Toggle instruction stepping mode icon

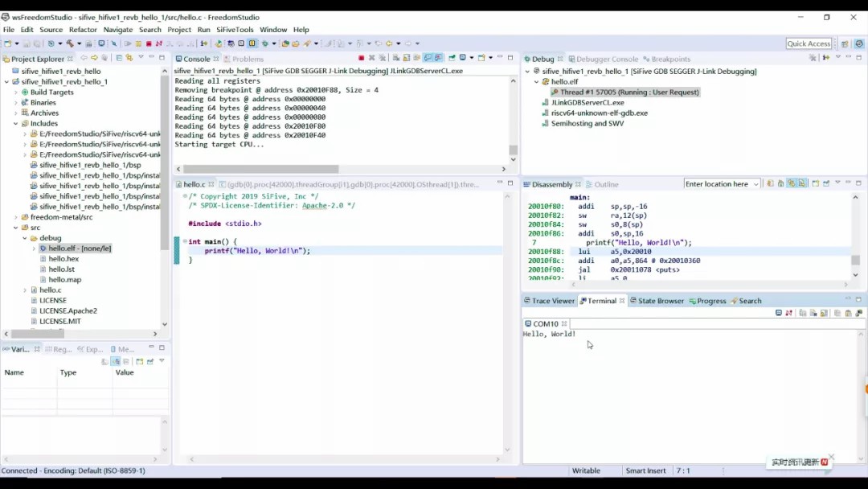pyautogui.click(x=203, y=43)
